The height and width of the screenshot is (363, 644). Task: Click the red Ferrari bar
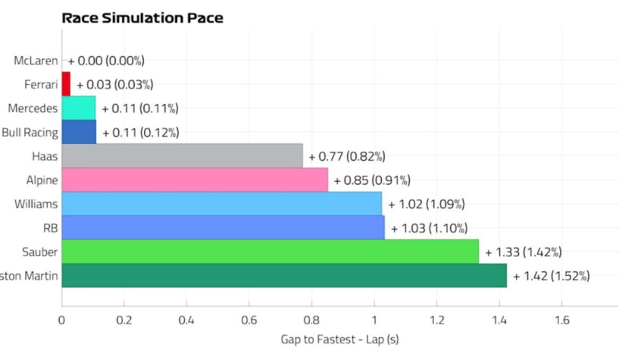(x=66, y=84)
